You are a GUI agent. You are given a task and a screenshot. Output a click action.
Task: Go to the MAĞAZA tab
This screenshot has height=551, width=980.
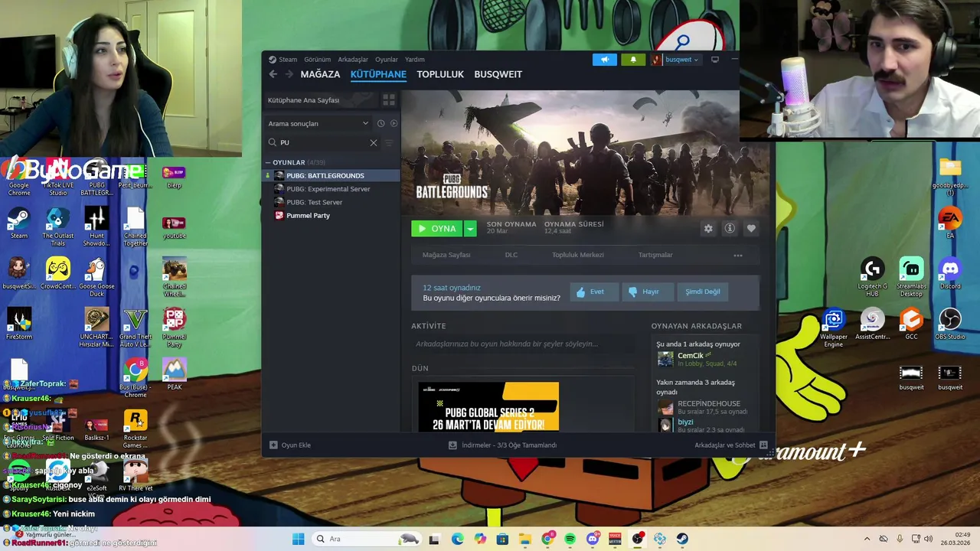[x=320, y=74]
